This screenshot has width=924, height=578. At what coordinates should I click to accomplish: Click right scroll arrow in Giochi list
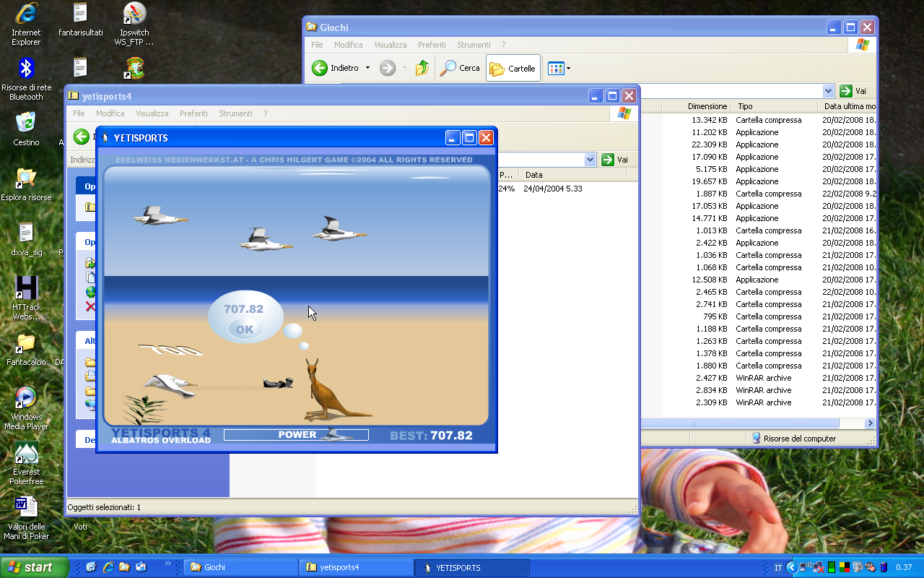tap(870, 423)
